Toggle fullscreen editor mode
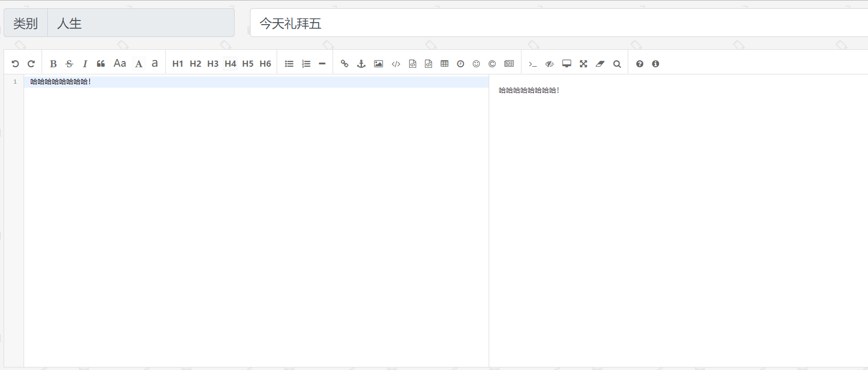Screen dimensions: 868x370 pos(584,64)
